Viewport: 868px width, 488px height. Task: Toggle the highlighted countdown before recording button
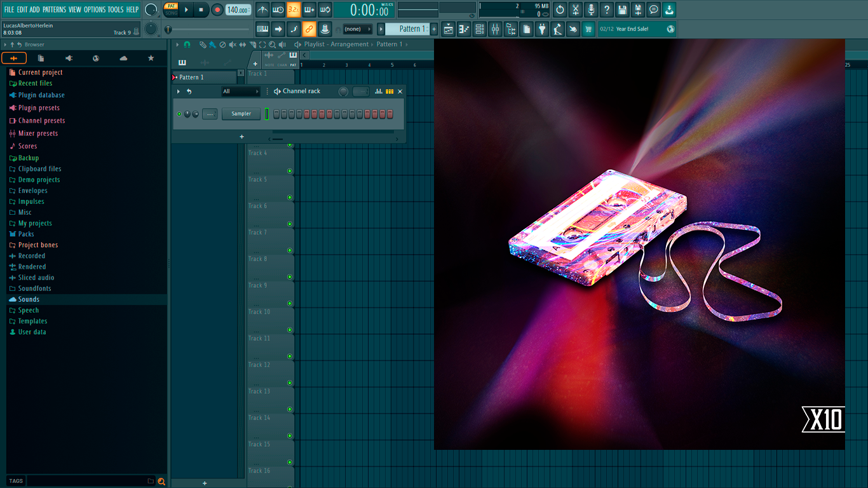(294, 10)
